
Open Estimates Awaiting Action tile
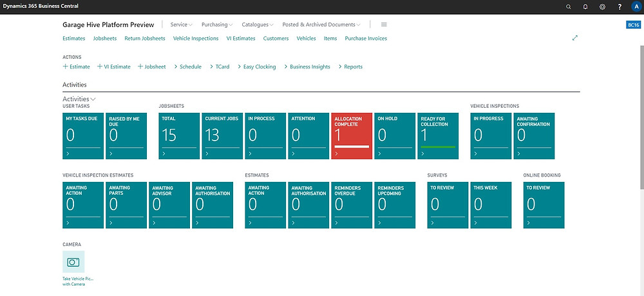[x=265, y=204]
